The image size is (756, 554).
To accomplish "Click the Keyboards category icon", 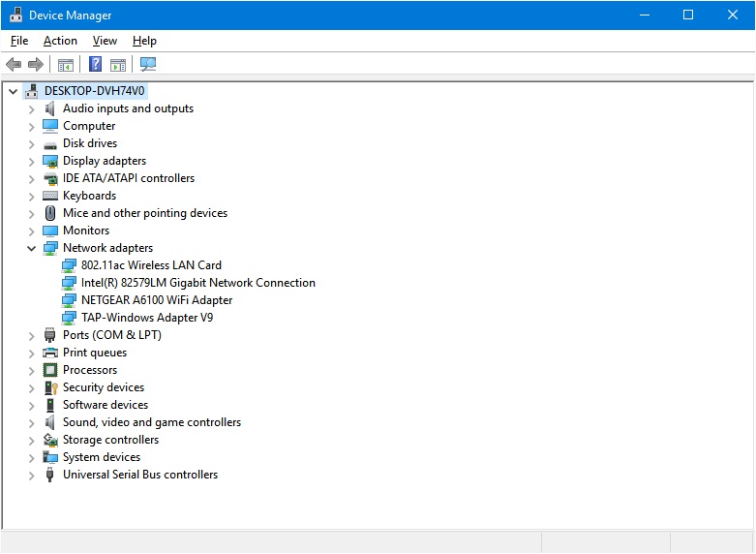I will pos(50,196).
